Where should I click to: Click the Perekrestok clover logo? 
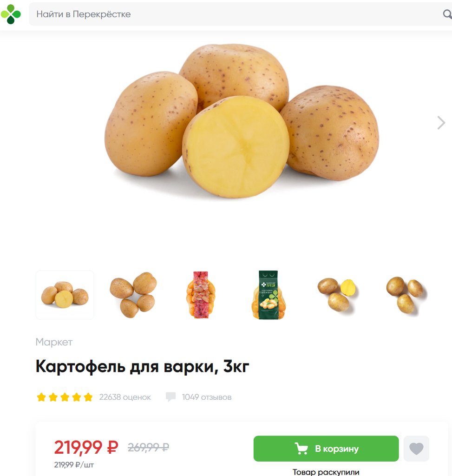(11, 14)
